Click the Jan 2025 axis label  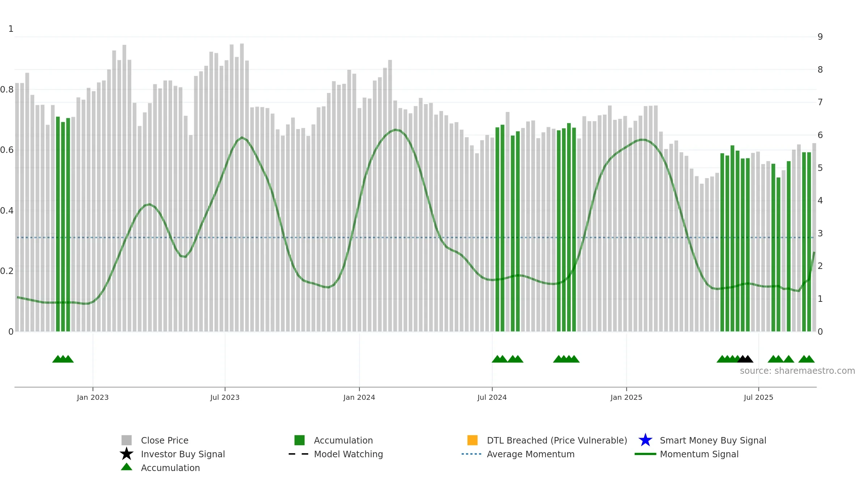[626, 397]
